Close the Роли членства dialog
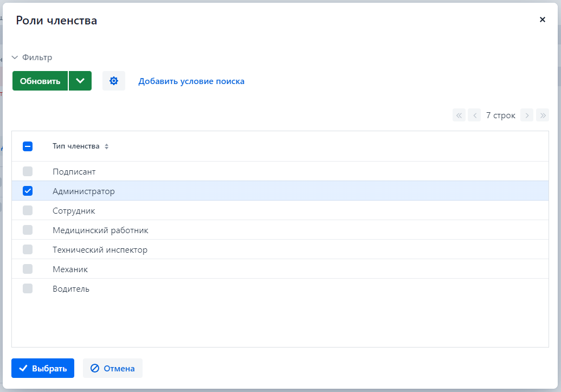The width and height of the screenshot is (561, 392). (542, 20)
